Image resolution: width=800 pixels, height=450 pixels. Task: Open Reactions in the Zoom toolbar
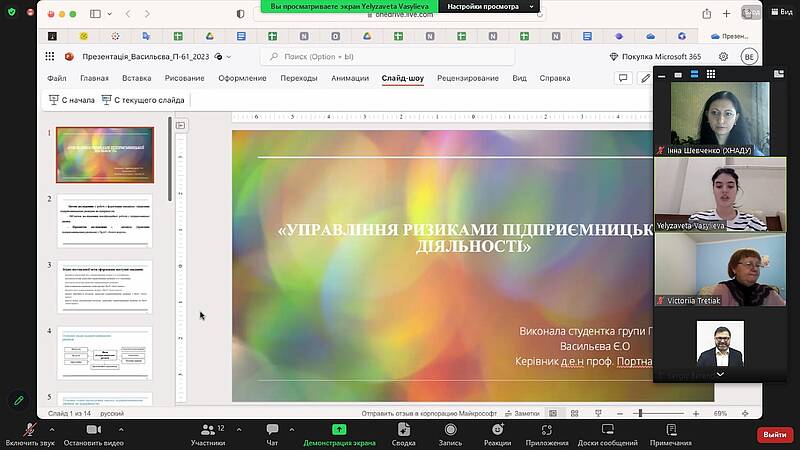click(x=497, y=429)
